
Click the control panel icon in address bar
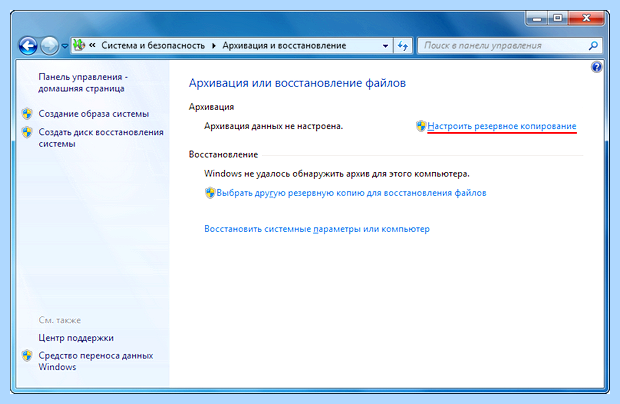coord(79,45)
